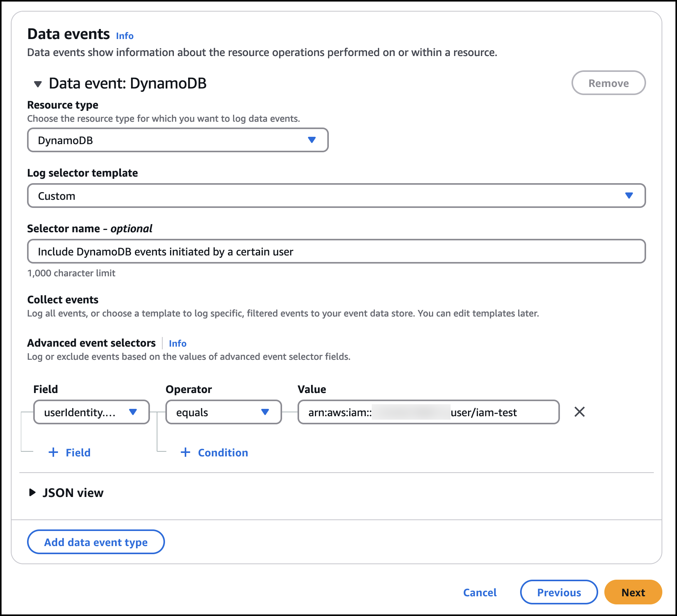Click the Condition link to add condition
The width and height of the screenshot is (677, 616).
pyautogui.click(x=223, y=453)
